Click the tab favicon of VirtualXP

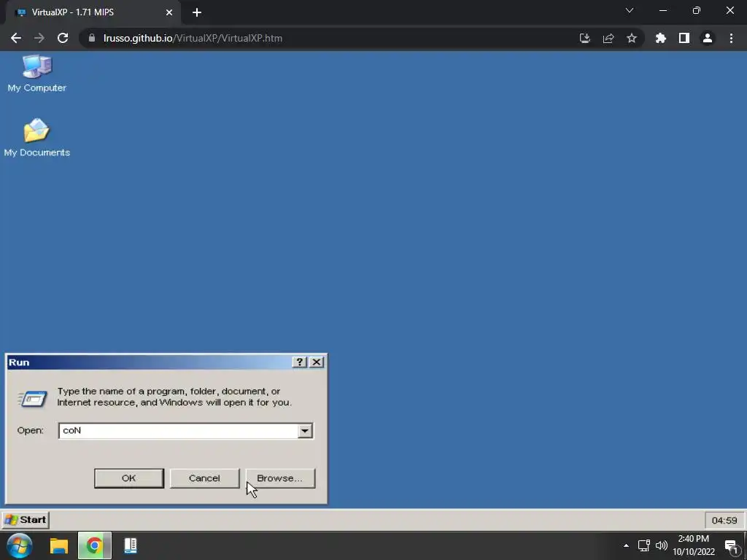click(x=21, y=12)
